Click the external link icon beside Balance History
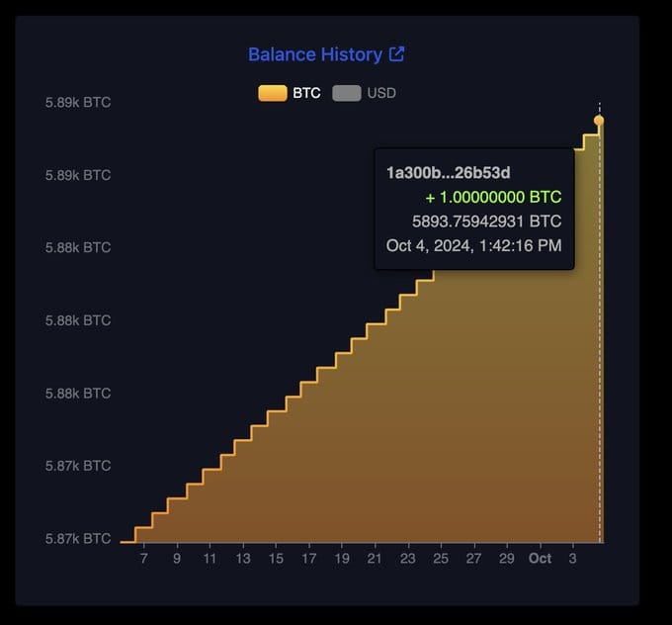The image size is (672, 625). 396,54
